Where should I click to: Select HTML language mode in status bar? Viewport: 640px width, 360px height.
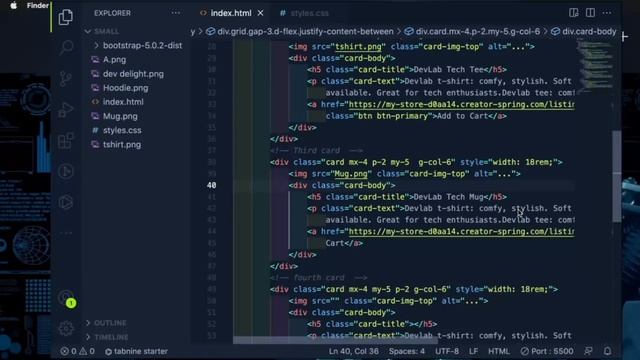tap(499, 351)
